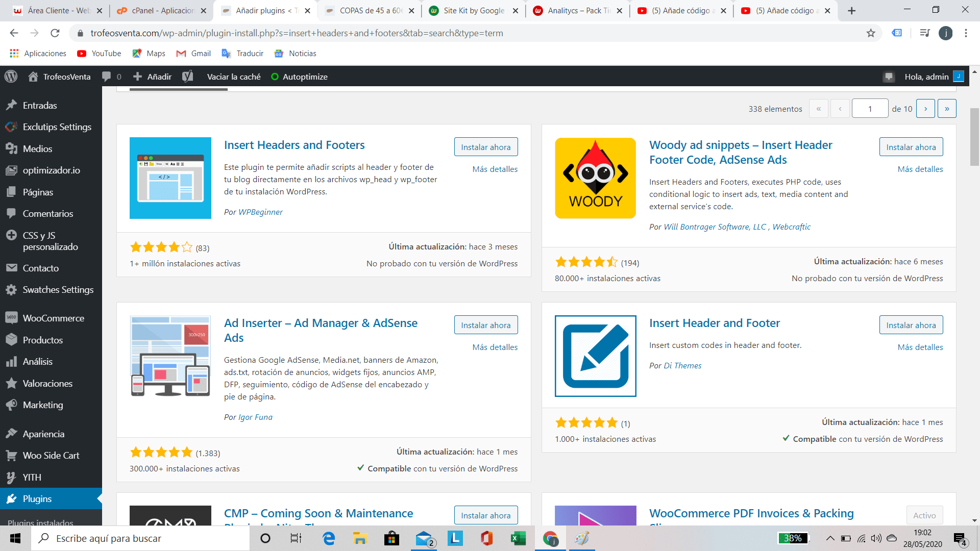The width and height of the screenshot is (980, 551).
Task: Open the WPBeginner author link
Action: pyautogui.click(x=260, y=212)
